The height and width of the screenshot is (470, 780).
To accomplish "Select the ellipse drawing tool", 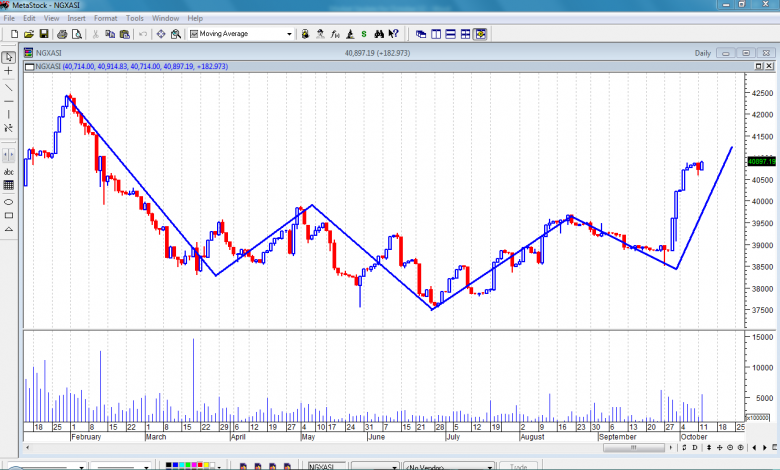I will (x=8, y=202).
